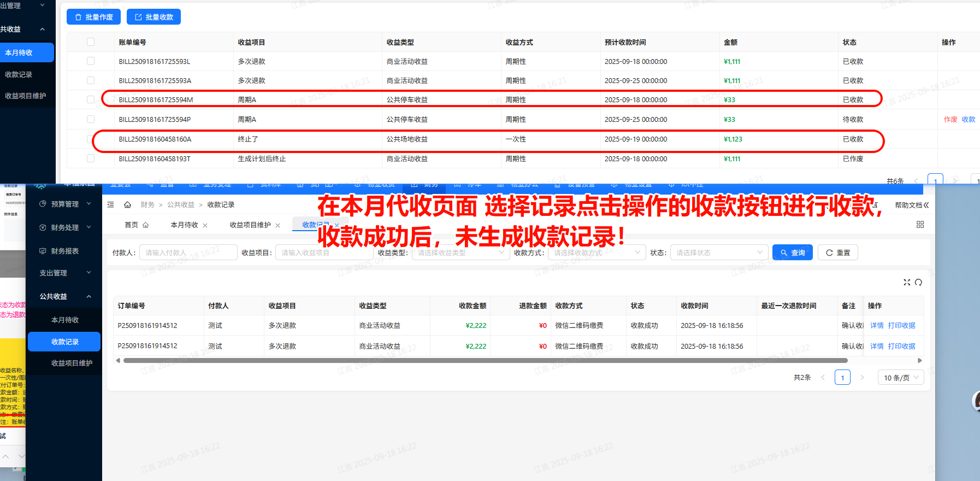Check the row BILL250918161725593A
The image size is (980, 481).
(x=91, y=80)
